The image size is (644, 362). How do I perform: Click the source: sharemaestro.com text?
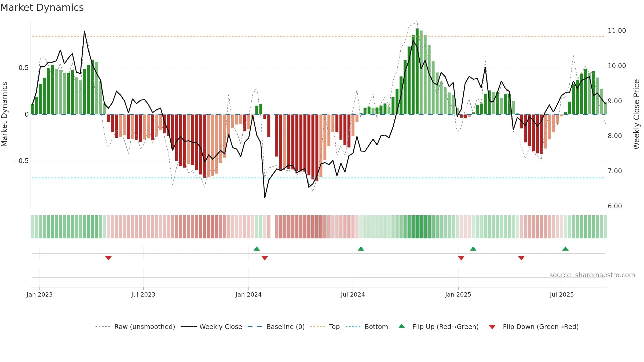click(x=592, y=275)
